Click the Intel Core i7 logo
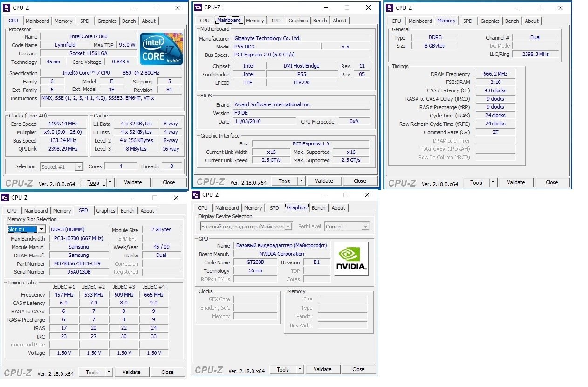This screenshot has height=387, width=588. (161, 48)
